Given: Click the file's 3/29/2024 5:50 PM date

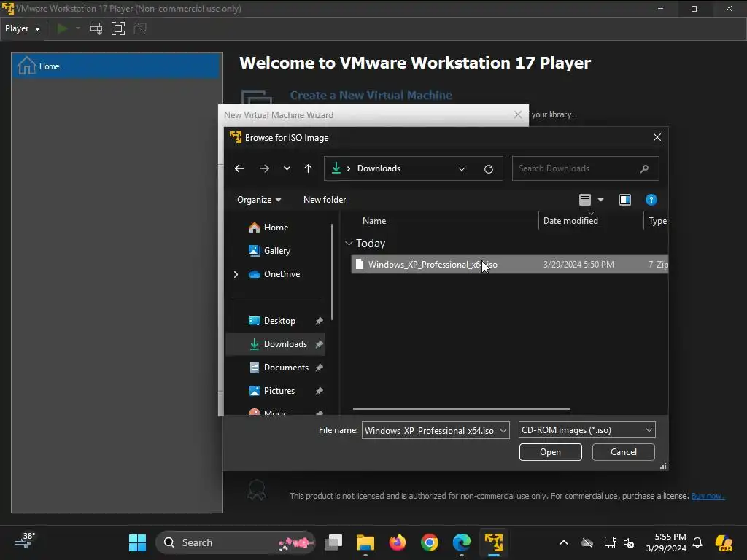Looking at the screenshot, I should click(578, 264).
